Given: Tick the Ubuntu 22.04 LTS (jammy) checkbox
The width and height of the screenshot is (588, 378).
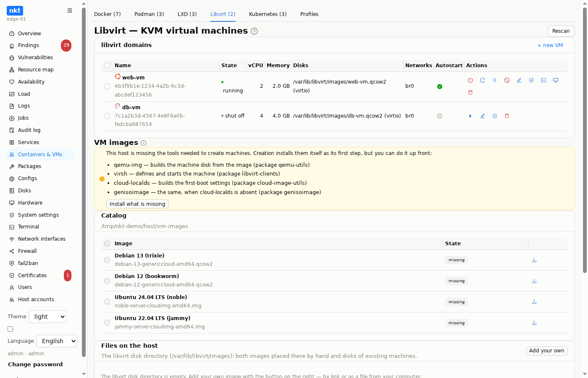Looking at the screenshot, I should (x=107, y=323).
